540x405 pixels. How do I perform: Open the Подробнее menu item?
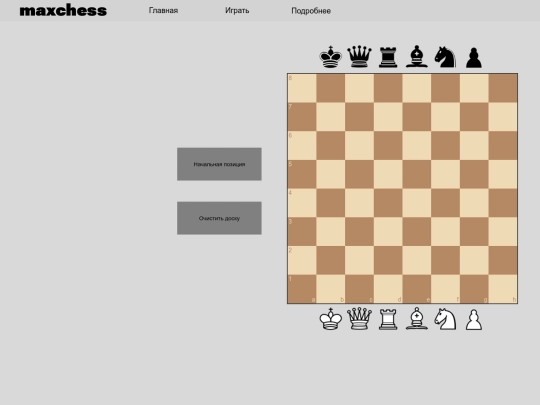pyautogui.click(x=311, y=11)
